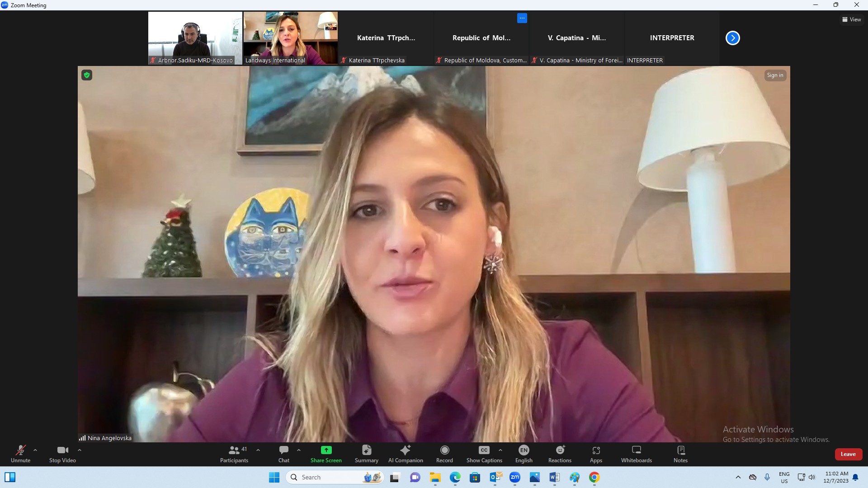Expand audio options arrow beside Unmute
Screen dimensions: 868x488
point(35,450)
